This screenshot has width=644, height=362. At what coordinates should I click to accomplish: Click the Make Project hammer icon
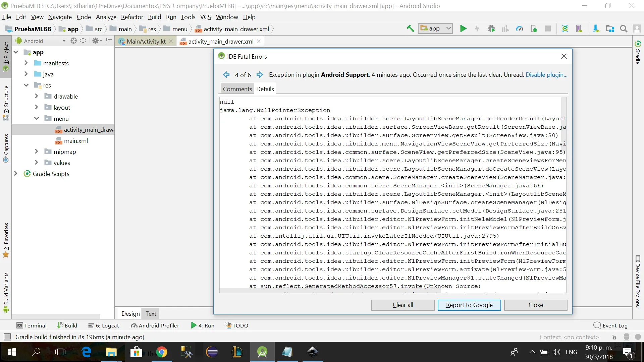tap(410, 29)
